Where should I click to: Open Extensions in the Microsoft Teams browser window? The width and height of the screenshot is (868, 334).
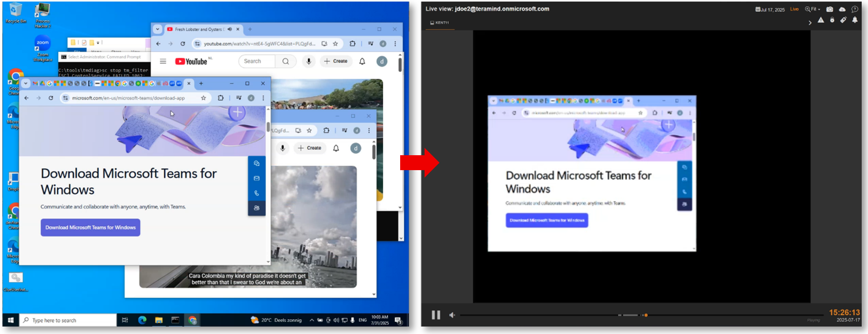coord(221,98)
